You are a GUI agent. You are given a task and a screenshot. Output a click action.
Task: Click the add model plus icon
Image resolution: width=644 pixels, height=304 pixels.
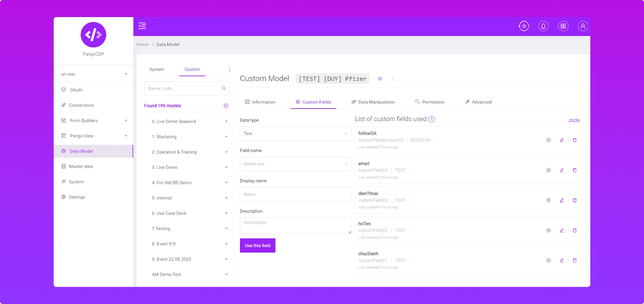[226, 106]
